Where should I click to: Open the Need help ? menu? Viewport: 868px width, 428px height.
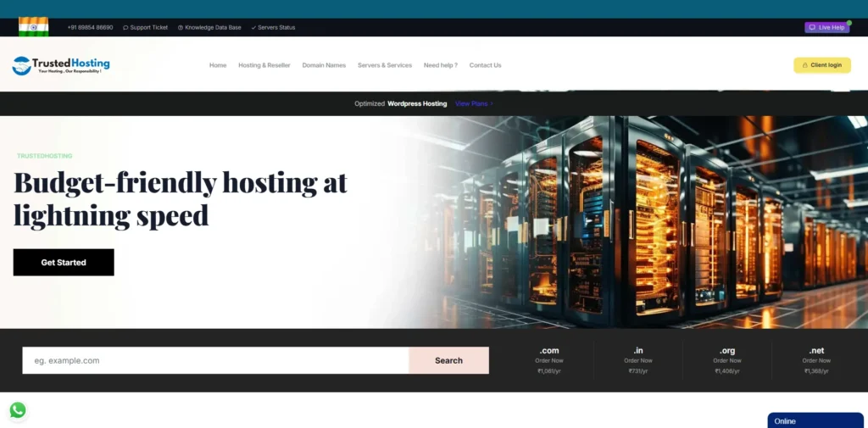click(x=441, y=65)
